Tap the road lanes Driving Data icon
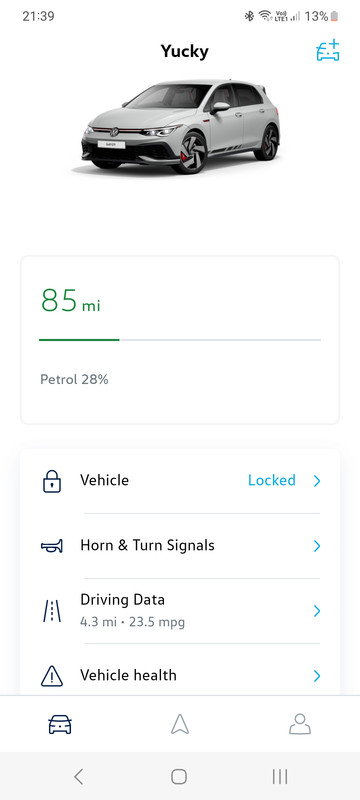Screen dimensions: 360x800 (52, 611)
